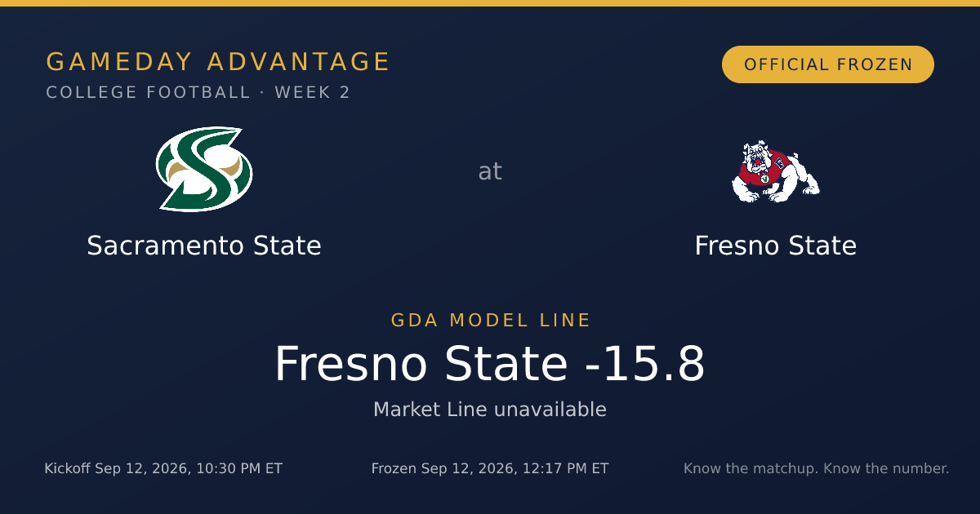
Task: Select the COLLEGE FOOTBALL · WEEK 2 subtitle
Action: pos(198,92)
